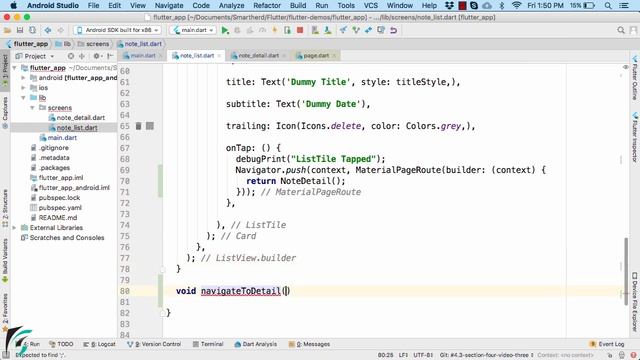This screenshot has width=640, height=360.
Task: Open Flutter Inspector side panel
Action: tap(635, 138)
